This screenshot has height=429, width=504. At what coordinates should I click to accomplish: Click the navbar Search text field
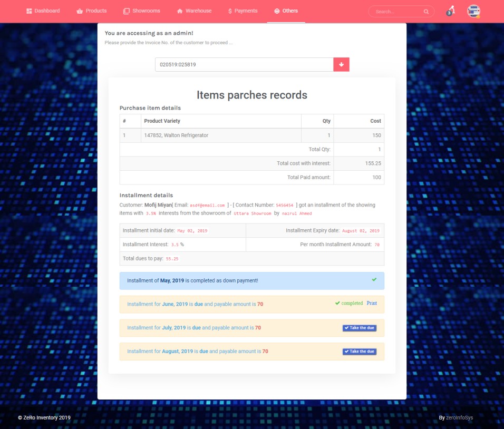click(x=395, y=12)
